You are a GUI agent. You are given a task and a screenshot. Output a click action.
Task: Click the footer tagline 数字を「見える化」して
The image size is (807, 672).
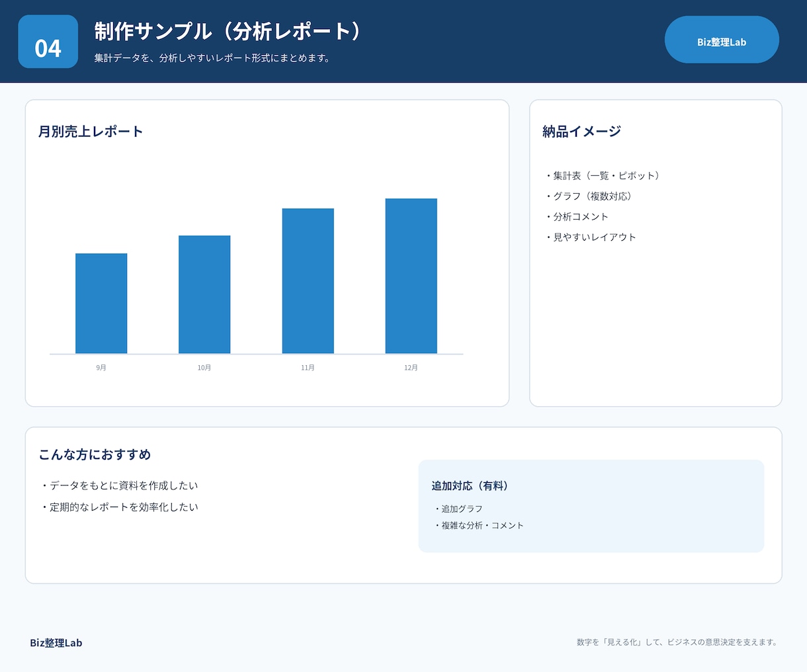click(x=677, y=642)
